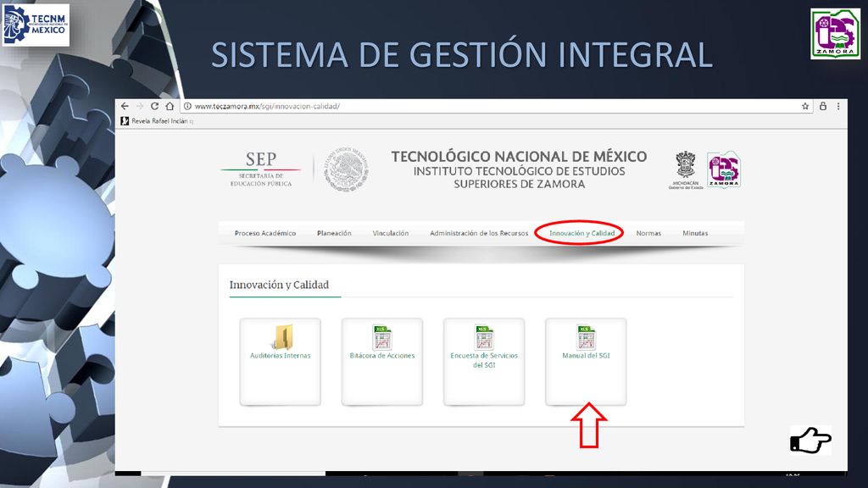Click the Bitácora de Acciones text link
This screenshot has height=488, width=868.
point(382,356)
